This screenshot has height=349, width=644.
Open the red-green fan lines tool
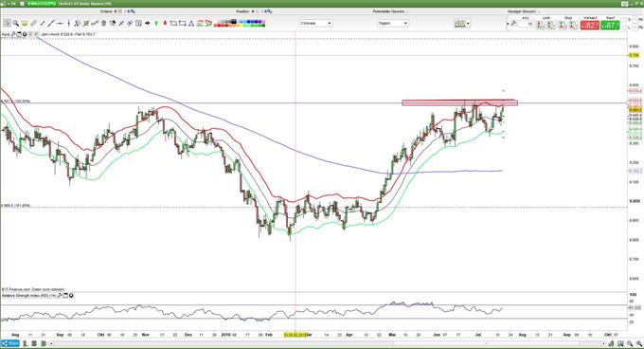pos(208,24)
